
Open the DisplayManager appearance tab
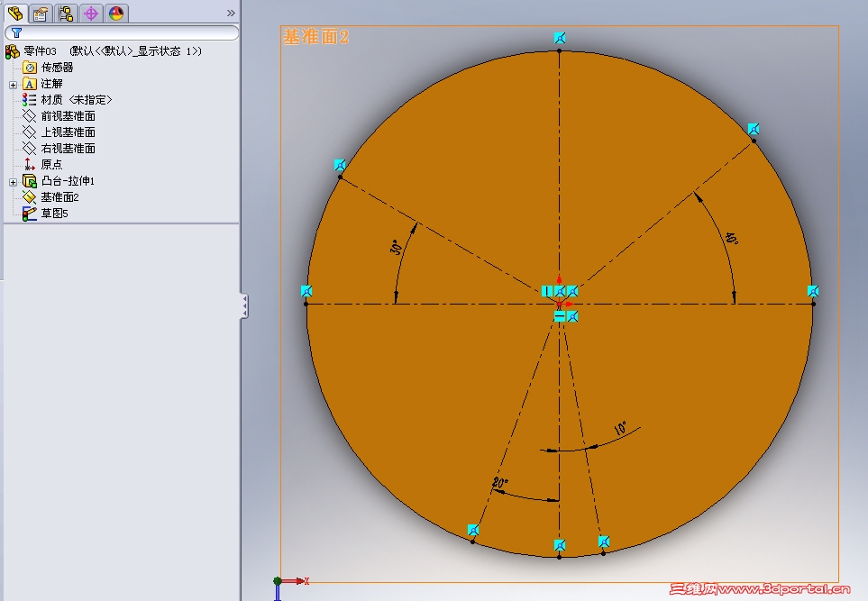point(116,14)
